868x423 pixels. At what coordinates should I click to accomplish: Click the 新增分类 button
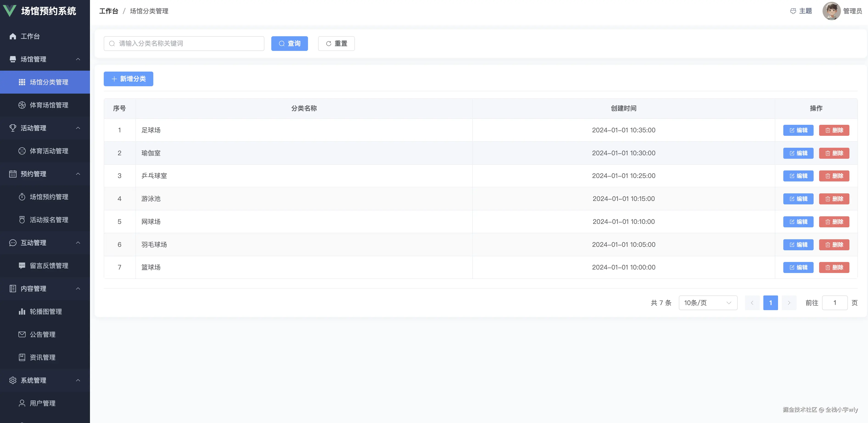pyautogui.click(x=128, y=79)
